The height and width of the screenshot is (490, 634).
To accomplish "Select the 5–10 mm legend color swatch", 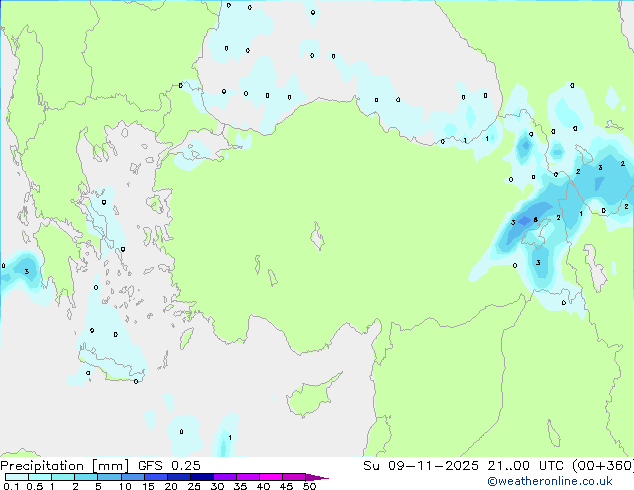I will point(109,477).
